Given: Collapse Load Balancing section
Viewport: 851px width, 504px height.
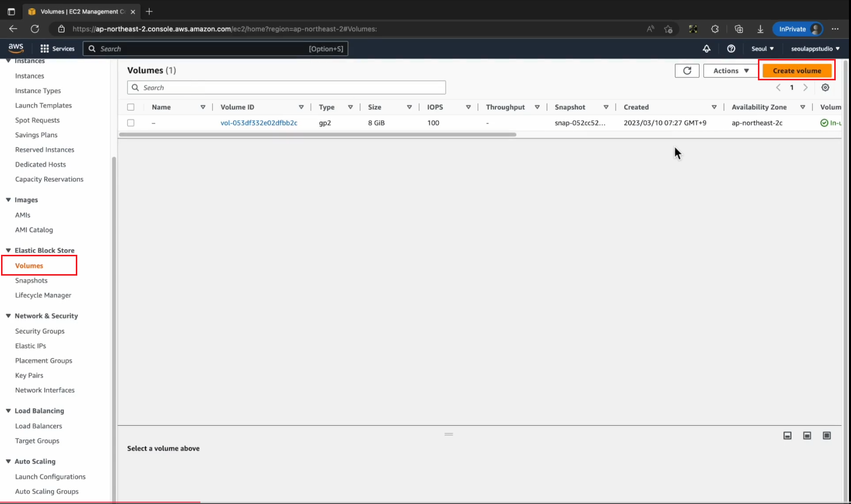Looking at the screenshot, I should point(8,411).
